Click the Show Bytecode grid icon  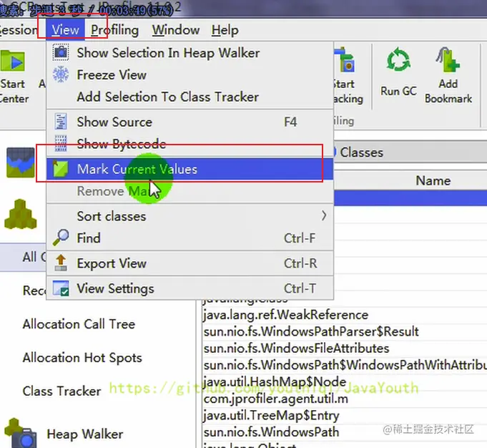point(61,144)
